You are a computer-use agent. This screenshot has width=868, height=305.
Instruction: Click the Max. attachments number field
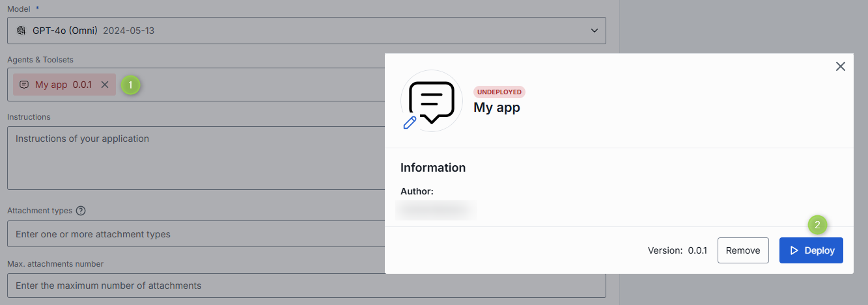pos(306,285)
